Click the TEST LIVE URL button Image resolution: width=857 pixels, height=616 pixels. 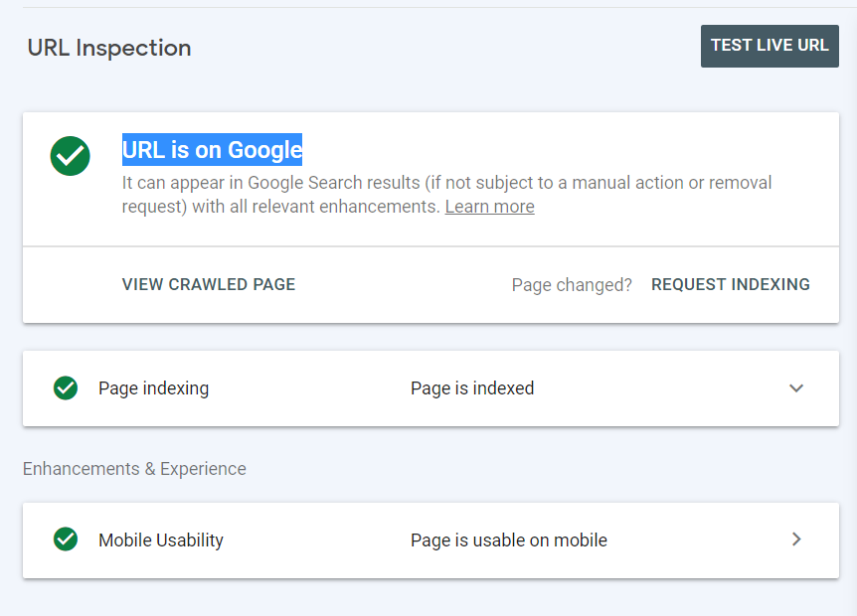(x=770, y=46)
